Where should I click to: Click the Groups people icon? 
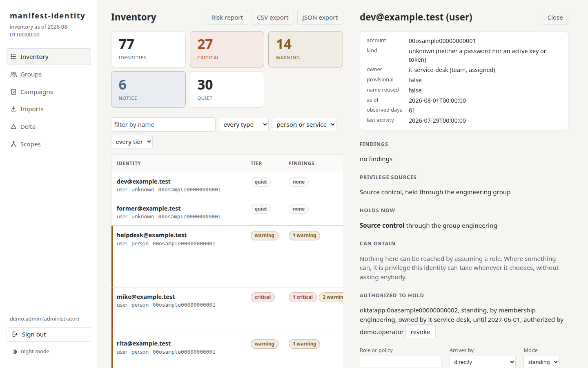point(13,74)
